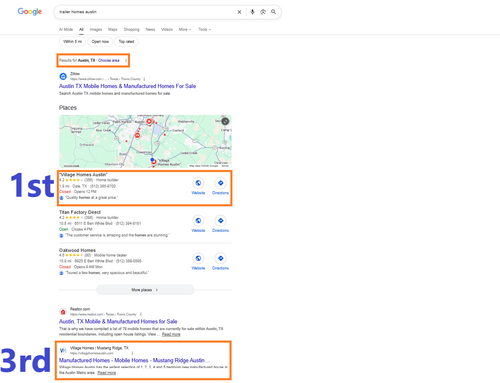Get Directions icon for Titan Factory Direct
This screenshot has height=383, width=500.
pos(220,221)
